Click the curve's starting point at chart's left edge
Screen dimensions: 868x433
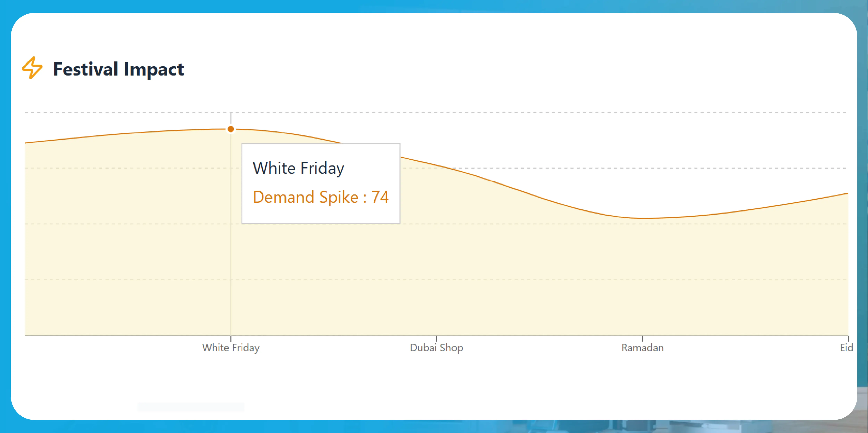(26, 143)
